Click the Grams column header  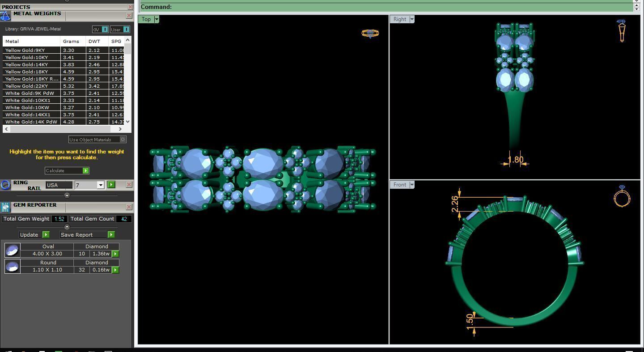coord(72,41)
